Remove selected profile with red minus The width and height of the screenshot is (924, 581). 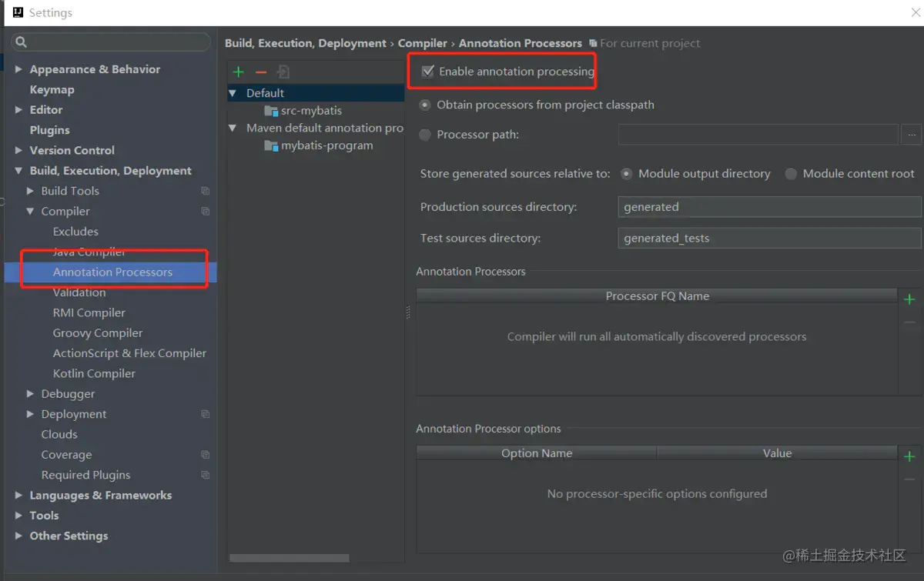click(x=261, y=72)
